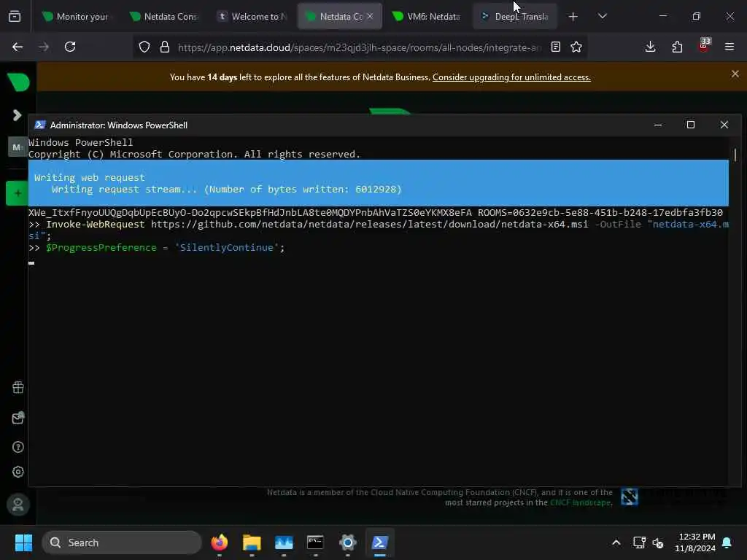Show hidden system tray icons
747x560 pixels.
pyautogui.click(x=616, y=542)
